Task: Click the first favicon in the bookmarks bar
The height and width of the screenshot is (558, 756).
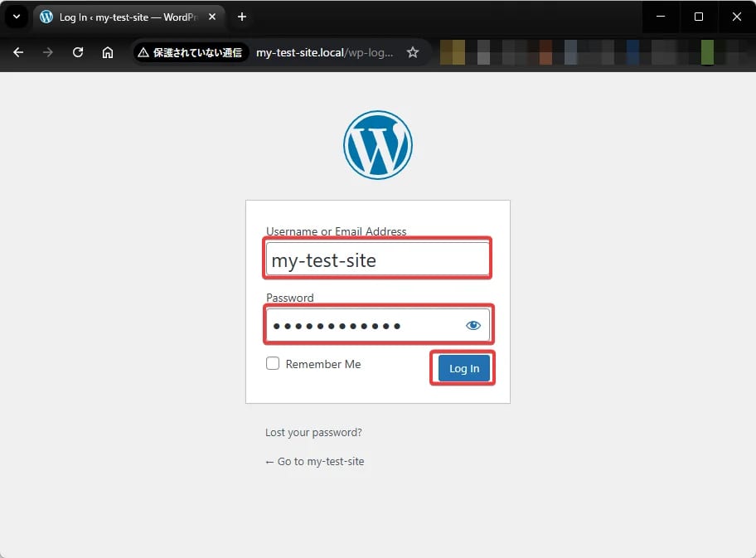Action: point(453,52)
